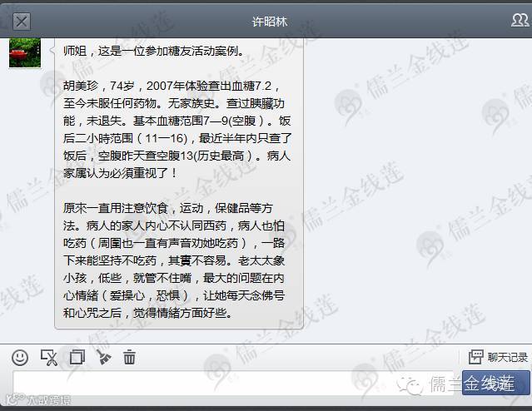Click the 许昭林 chat title
The height and width of the screenshot is (411, 532).
click(270, 22)
